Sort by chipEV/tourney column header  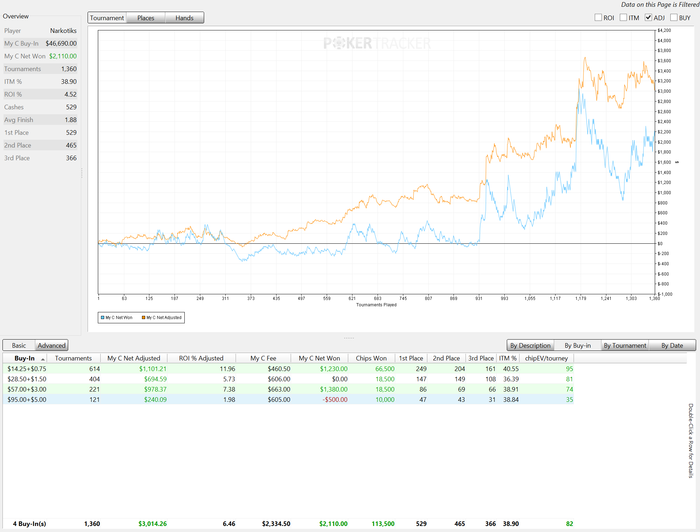(x=546, y=358)
